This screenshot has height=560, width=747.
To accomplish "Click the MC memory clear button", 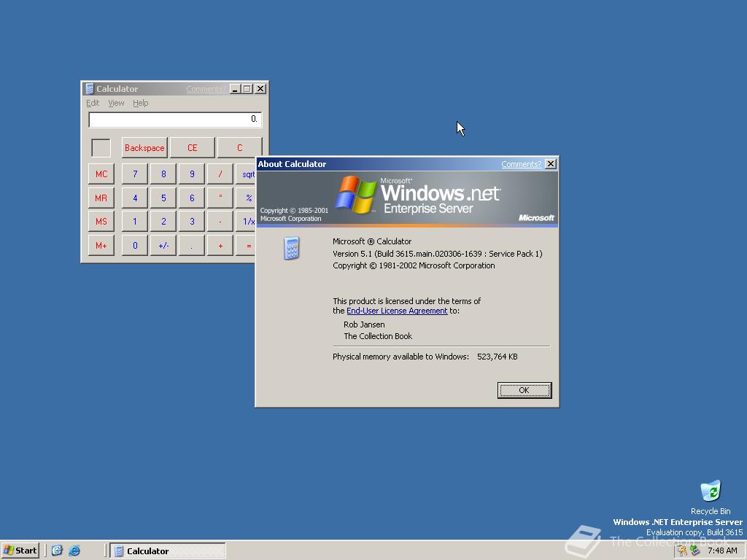I will [x=101, y=174].
